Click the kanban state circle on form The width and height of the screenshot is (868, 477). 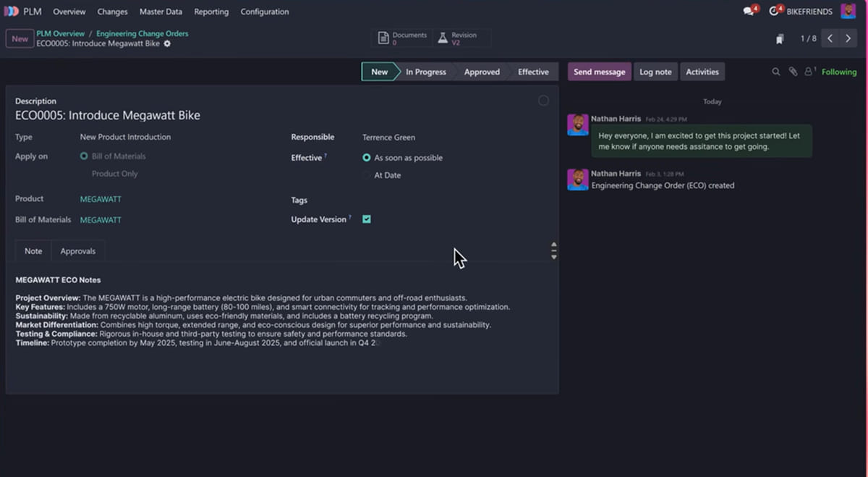tap(543, 101)
